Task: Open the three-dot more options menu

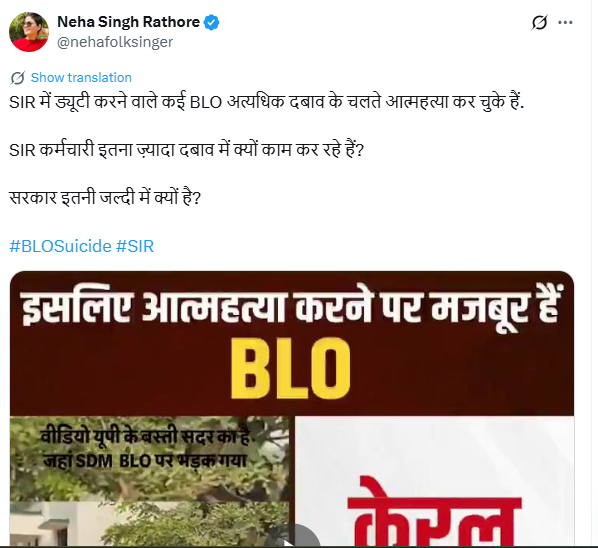Action: click(x=565, y=22)
